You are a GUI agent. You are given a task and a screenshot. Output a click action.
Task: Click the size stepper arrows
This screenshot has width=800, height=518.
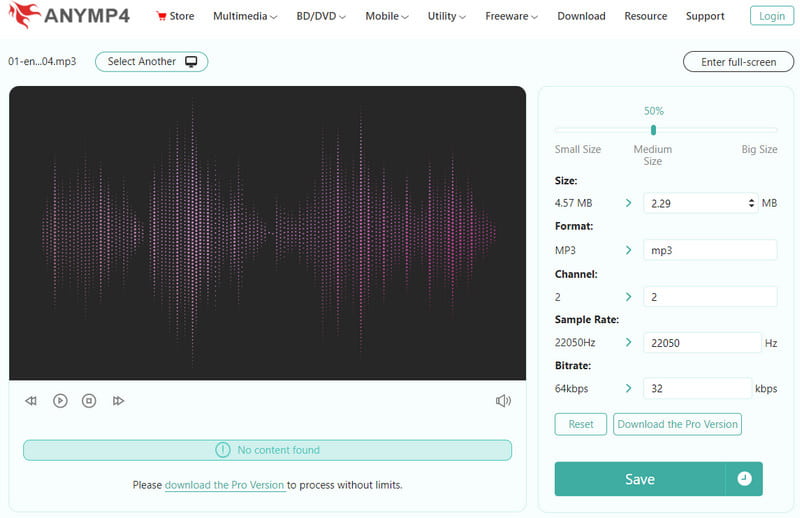click(752, 203)
